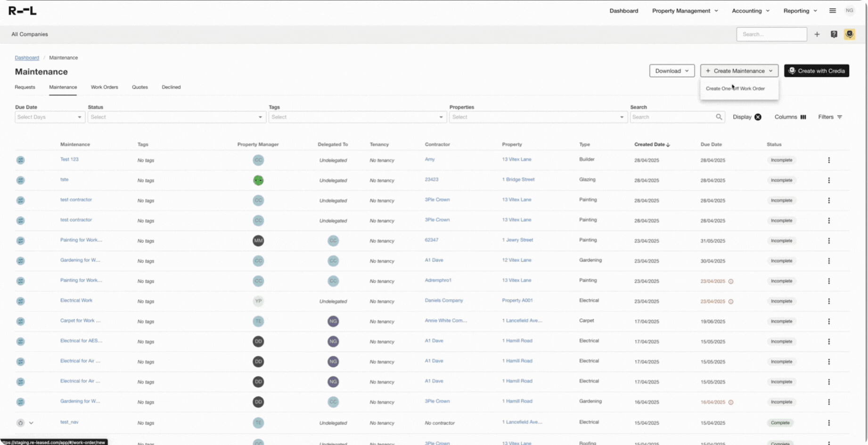This screenshot has height=445, width=868.
Task: Click All Companies selector
Action: click(x=30, y=34)
